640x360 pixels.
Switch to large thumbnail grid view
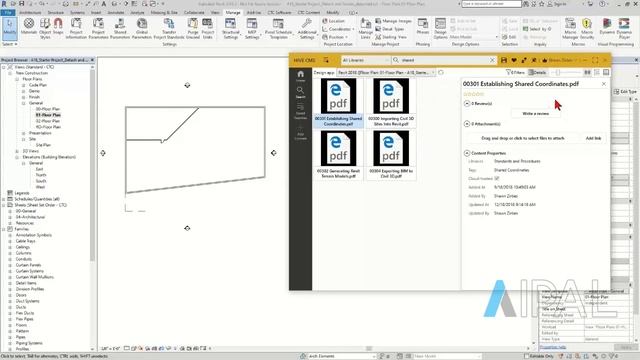(587, 72)
